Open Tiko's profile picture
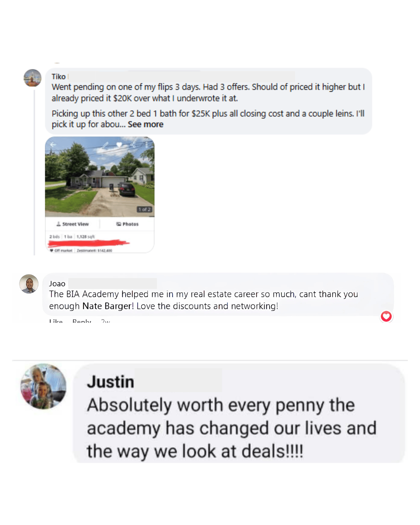420x525 pixels. pos(33,78)
